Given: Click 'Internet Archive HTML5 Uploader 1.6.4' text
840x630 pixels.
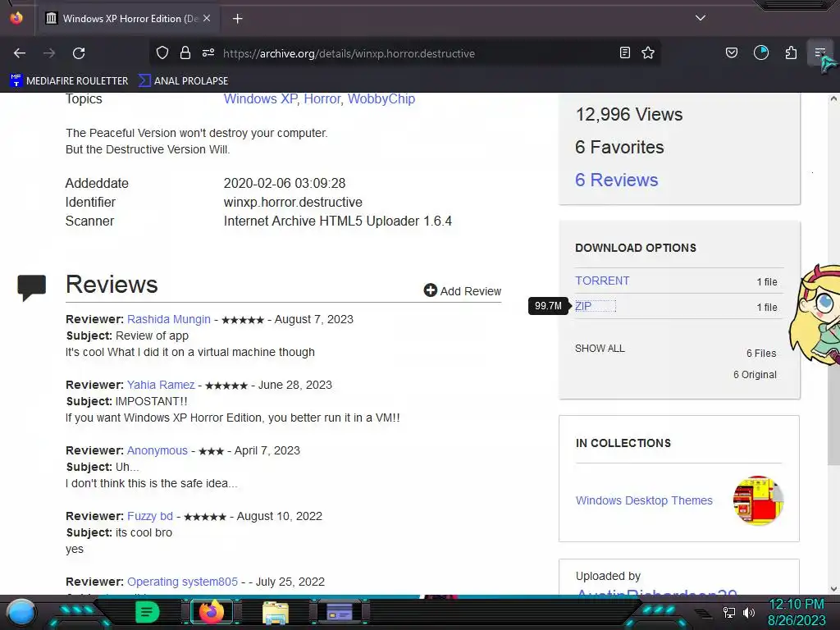Looking at the screenshot, I should pos(337,221).
